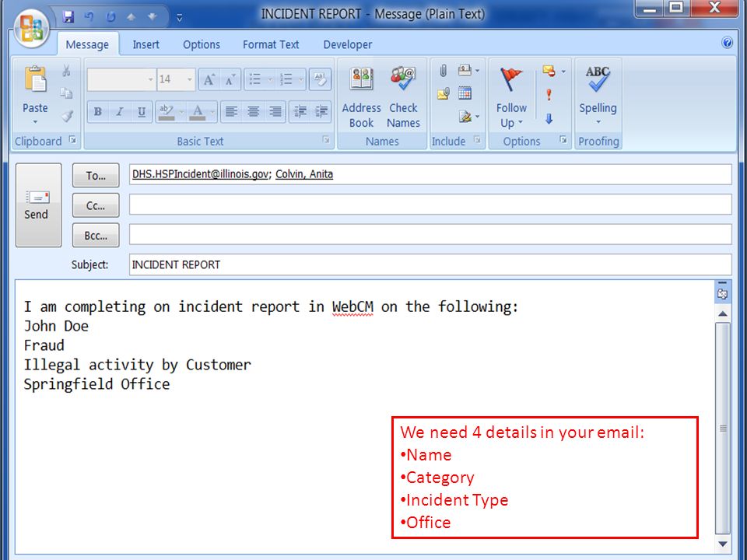Undo last action in quick access toolbar
Screen dimensions: 747x560
[x=89, y=17]
